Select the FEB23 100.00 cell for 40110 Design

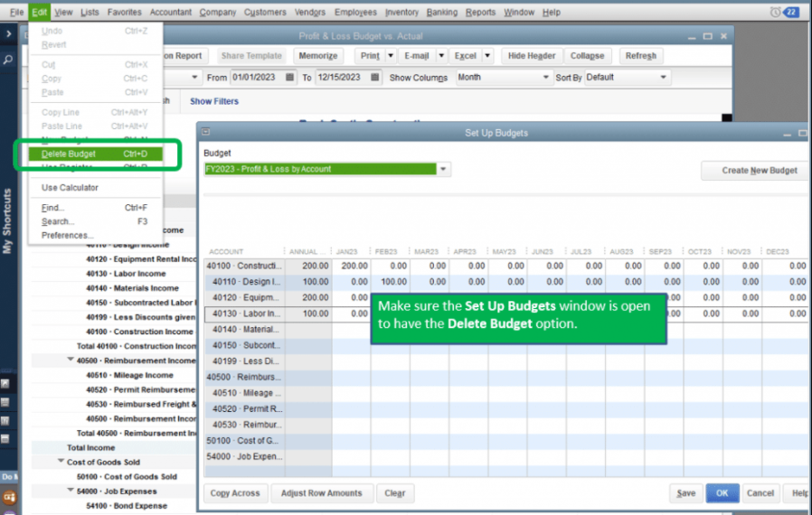[x=391, y=282]
